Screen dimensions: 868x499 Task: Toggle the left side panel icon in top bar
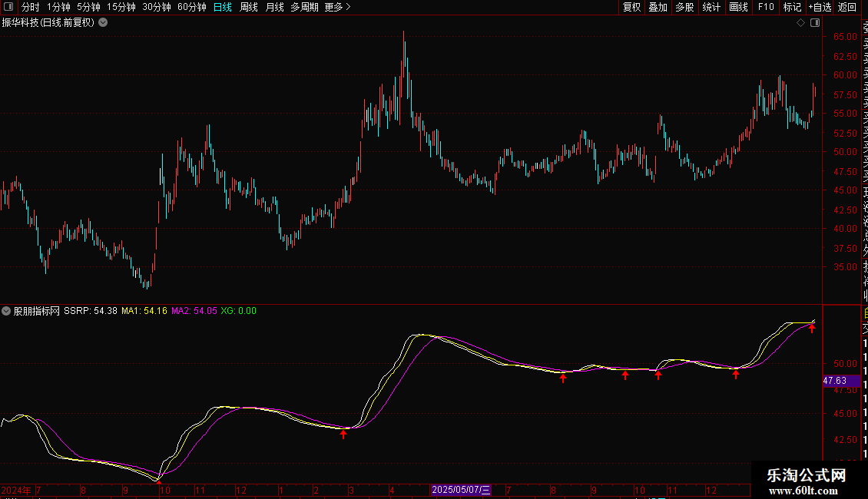coord(8,7)
